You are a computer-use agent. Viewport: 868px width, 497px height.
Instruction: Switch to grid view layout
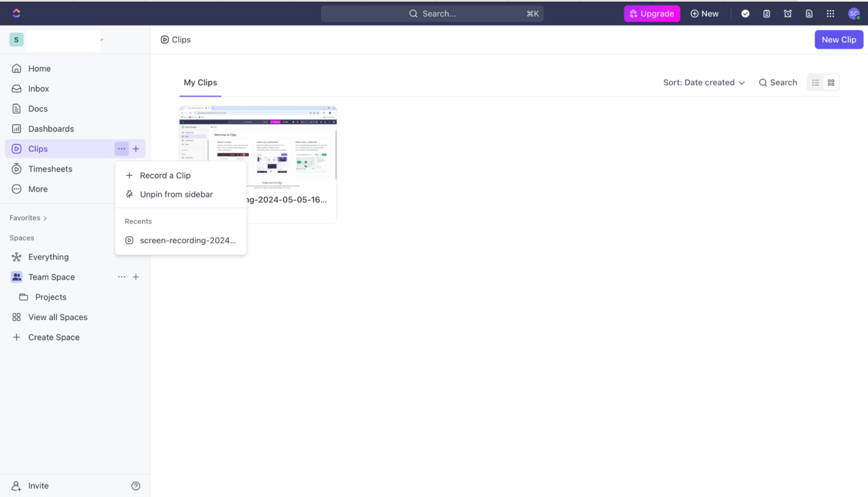coord(831,83)
